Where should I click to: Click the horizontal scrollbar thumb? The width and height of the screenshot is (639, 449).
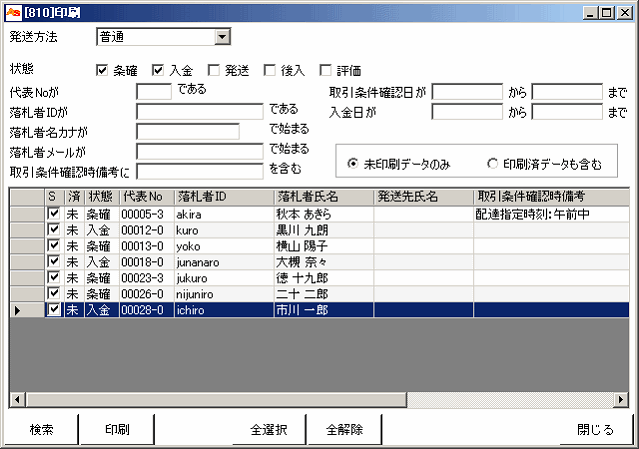point(216,399)
